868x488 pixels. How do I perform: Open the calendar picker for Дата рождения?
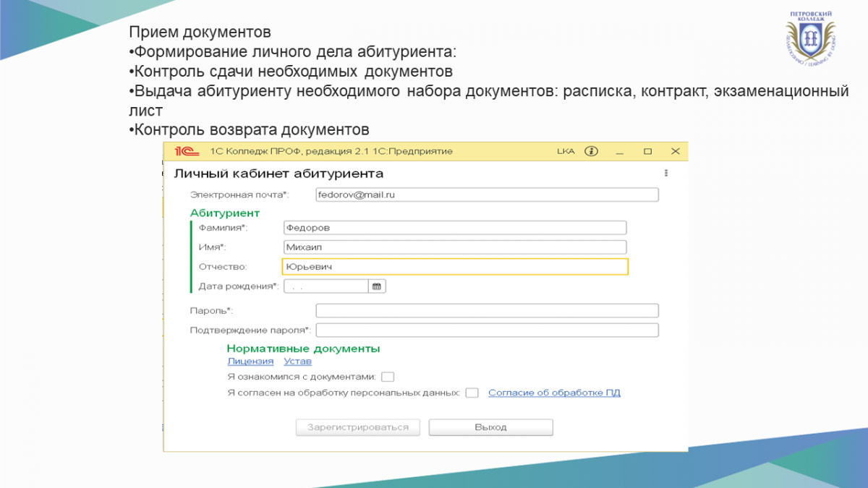377,286
